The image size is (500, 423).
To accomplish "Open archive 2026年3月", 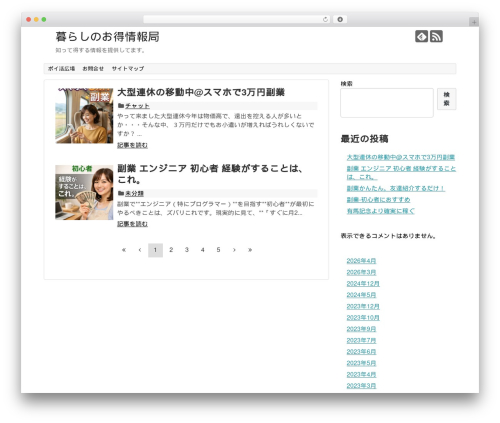I will click(x=361, y=272).
